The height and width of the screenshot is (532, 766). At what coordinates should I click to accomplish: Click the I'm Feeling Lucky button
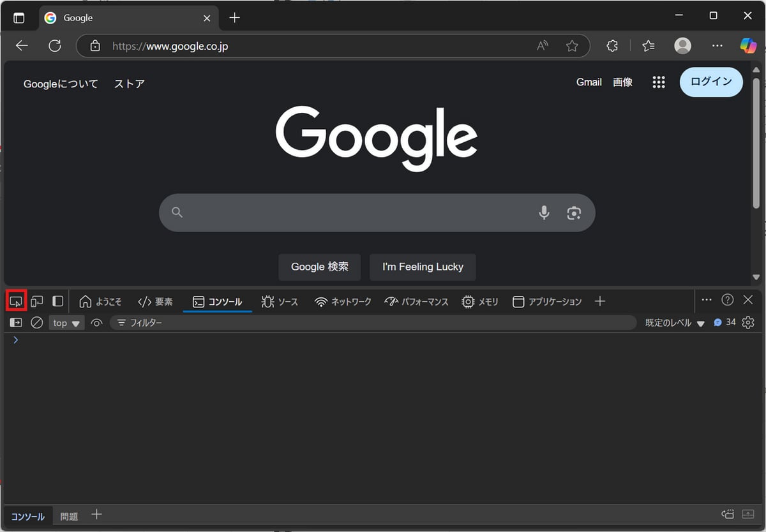[423, 267]
